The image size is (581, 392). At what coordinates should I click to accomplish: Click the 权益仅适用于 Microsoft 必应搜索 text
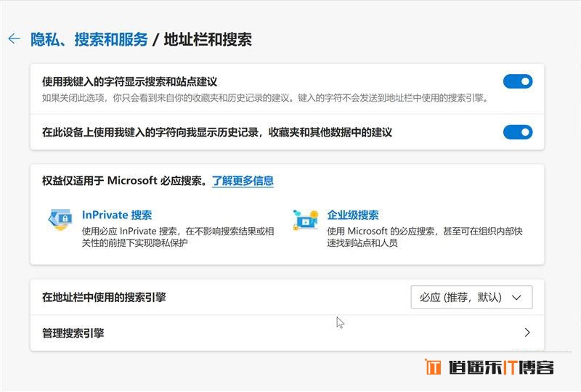(x=124, y=181)
